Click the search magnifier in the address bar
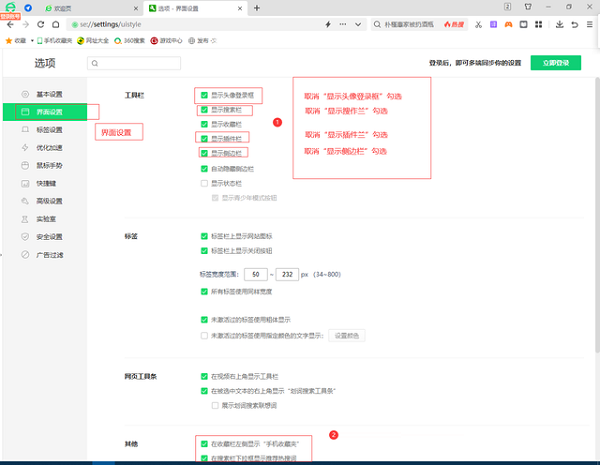This screenshot has width=600, height=465. click(377, 24)
